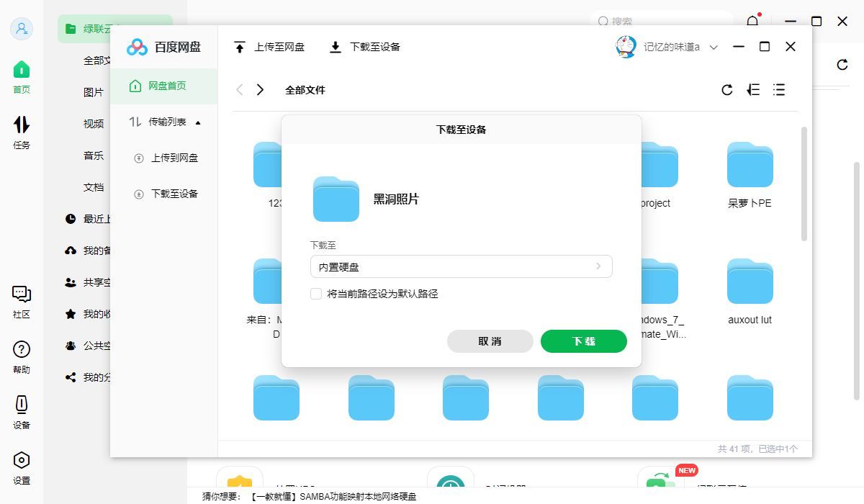Open 设置 from the left rail
Viewport: 864px width, 504px height.
(x=21, y=467)
